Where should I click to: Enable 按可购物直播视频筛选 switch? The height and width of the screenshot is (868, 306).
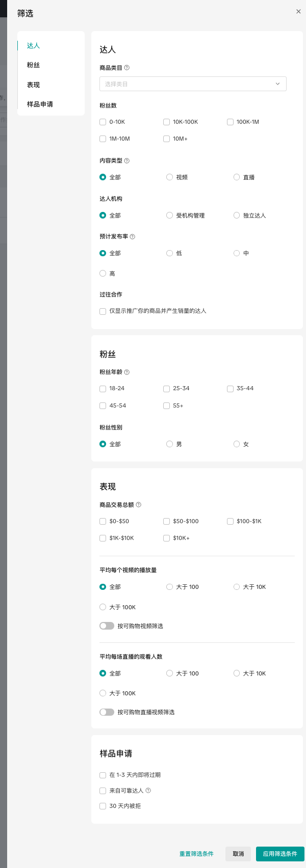[107, 712]
